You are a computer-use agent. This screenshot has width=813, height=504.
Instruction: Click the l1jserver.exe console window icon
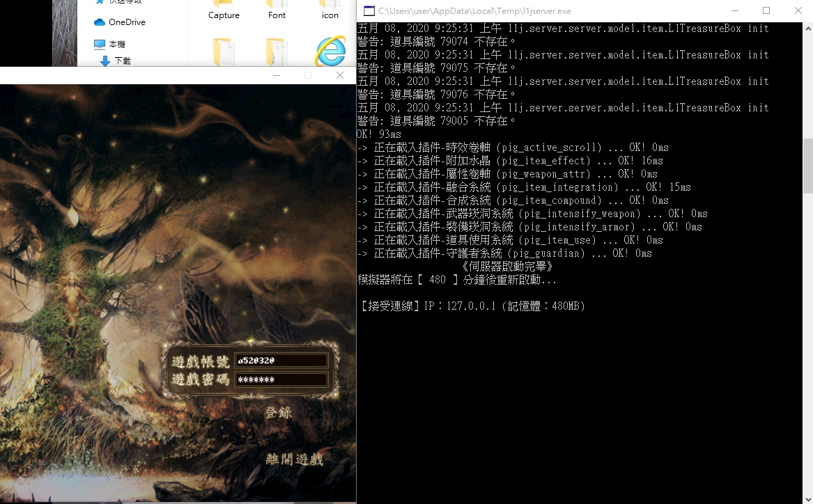369,11
